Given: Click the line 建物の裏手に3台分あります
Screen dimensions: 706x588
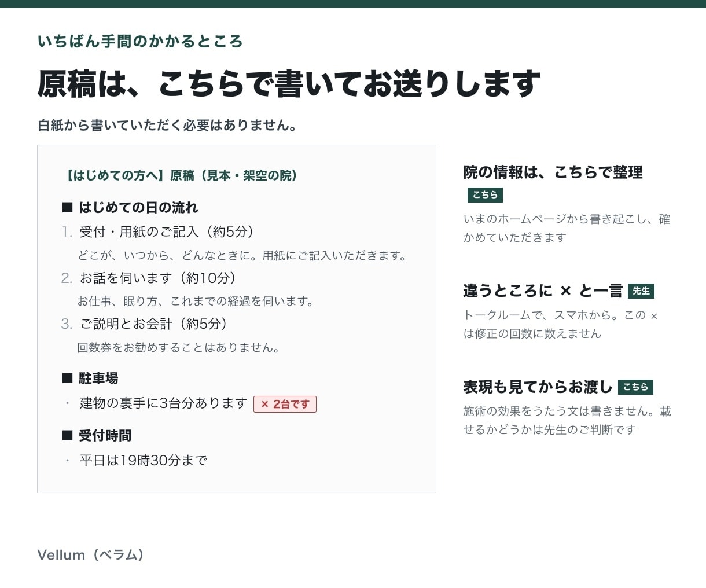Looking at the screenshot, I should [164, 403].
